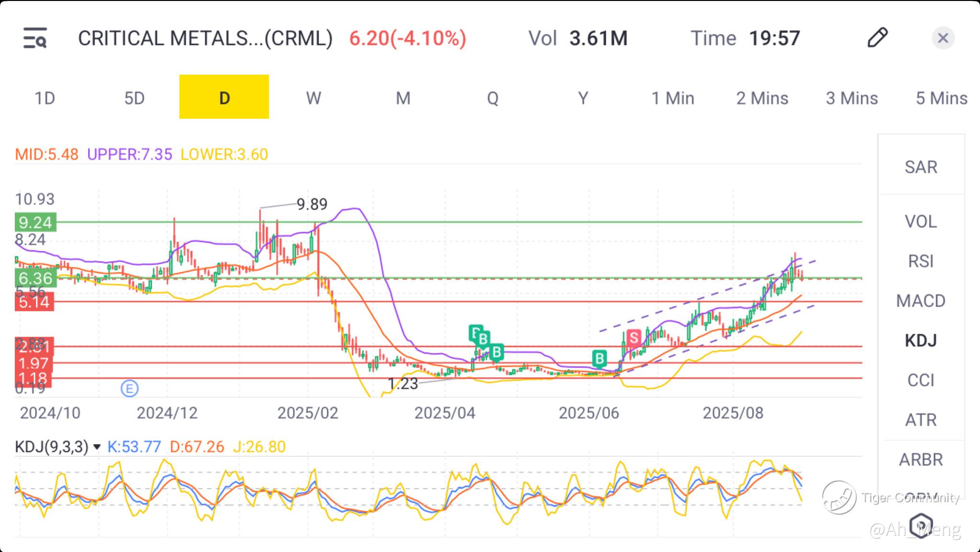Click the hexagon logo icon bottom right
Image resolution: width=980 pixels, height=552 pixels.
tap(921, 525)
